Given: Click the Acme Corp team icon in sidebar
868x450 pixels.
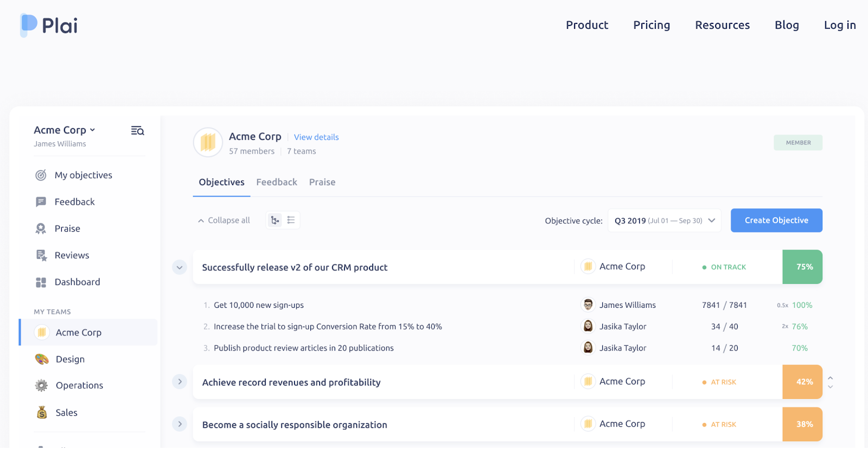Looking at the screenshot, I should coord(42,332).
